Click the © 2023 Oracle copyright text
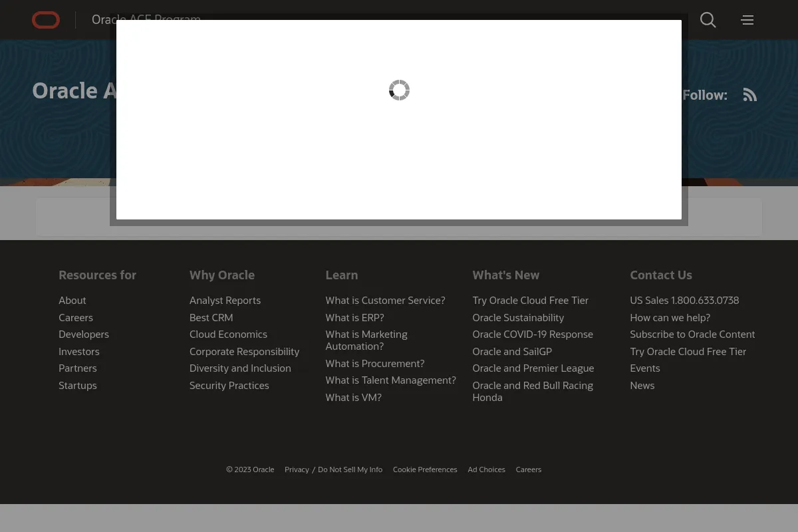Viewport: 798px width, 532px height. pos(250,469)
